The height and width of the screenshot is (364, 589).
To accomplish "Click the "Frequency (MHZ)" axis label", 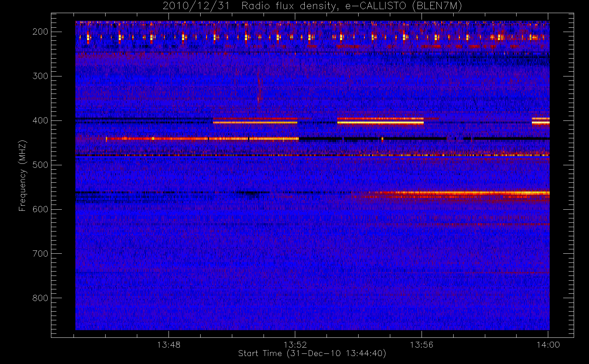I will pyautogui.click(x=23, y=175).
